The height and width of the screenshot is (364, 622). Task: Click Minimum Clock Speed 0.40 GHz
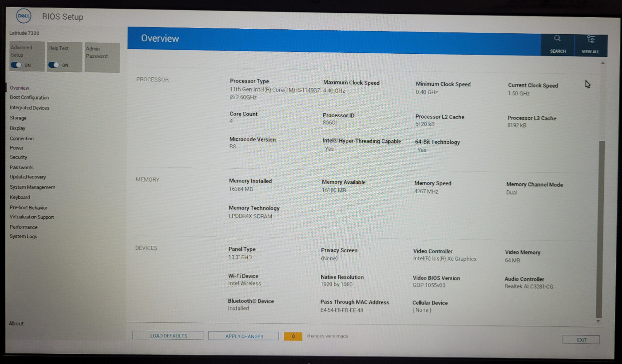[427, 92]
